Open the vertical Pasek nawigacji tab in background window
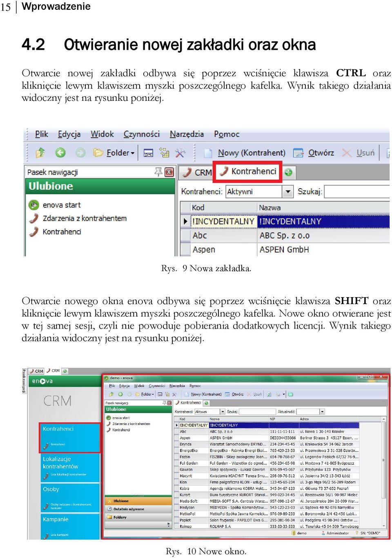This screenshot has width=392, height=558. pyautogui.click(x=24, y=381)
